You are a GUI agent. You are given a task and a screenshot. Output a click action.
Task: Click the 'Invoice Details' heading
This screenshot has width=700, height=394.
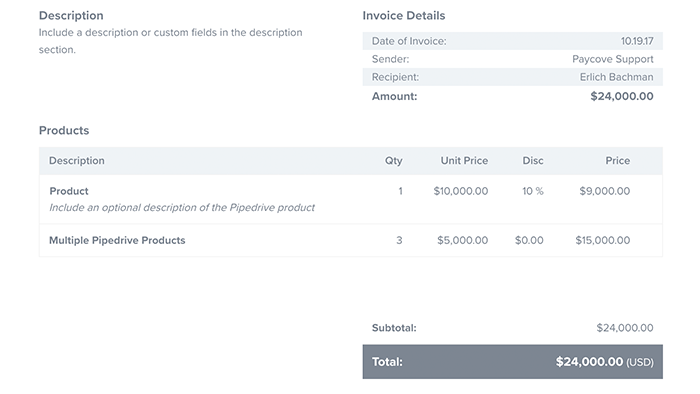pyautogui.click(x=404, y=16)
